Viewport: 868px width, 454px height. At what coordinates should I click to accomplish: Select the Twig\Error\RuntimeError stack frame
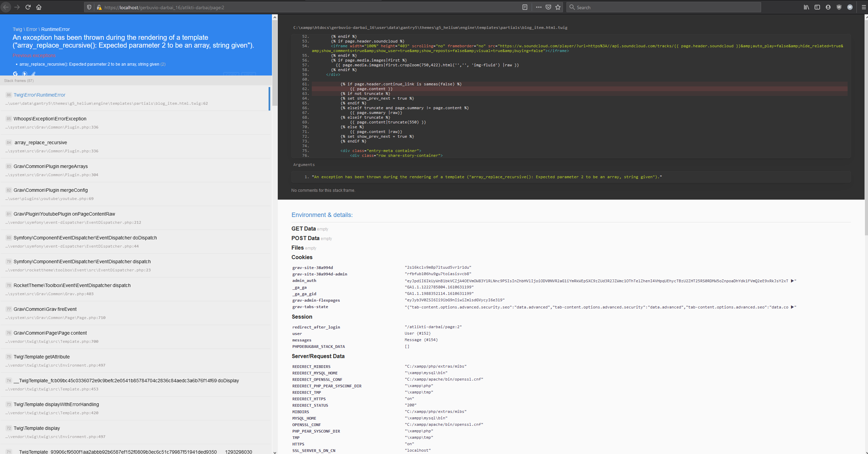click(x=135, y=99)
